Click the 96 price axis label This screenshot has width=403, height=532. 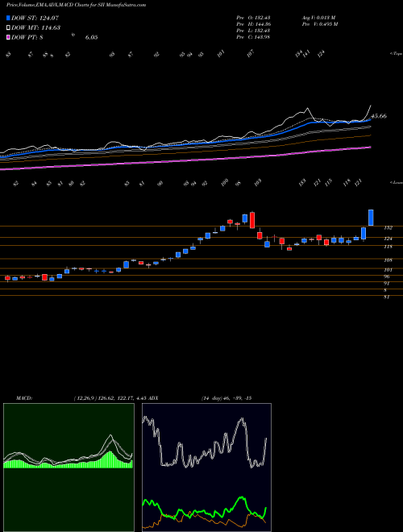pyautogui.click(x=387, y=276)
